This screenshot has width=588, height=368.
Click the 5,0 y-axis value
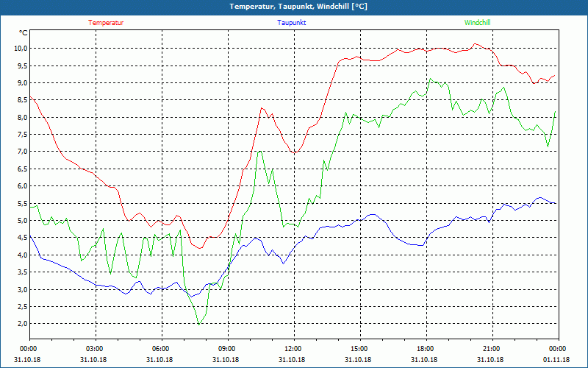point(22,220)
